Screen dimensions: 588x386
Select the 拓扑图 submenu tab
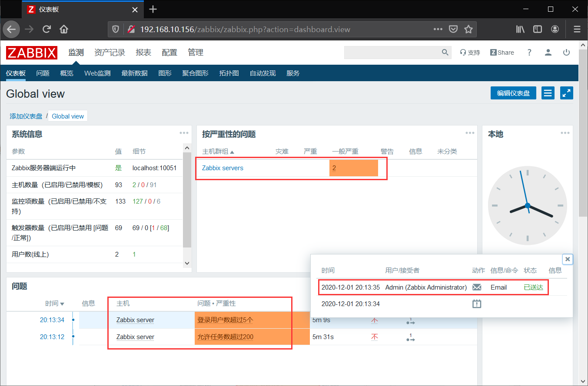[x=229, y=73]
